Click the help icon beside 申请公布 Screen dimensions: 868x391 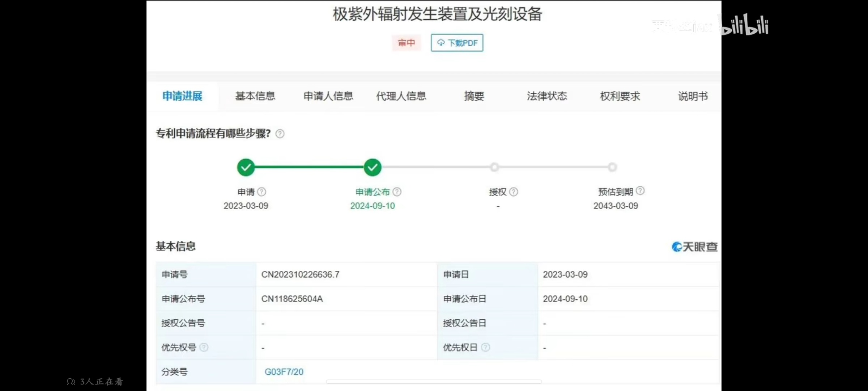(397, 192)
